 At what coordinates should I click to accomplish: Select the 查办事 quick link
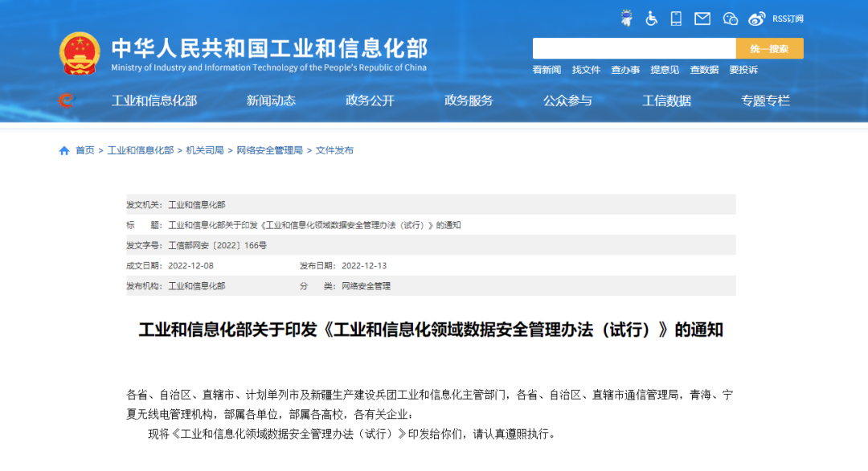(625, 70)
